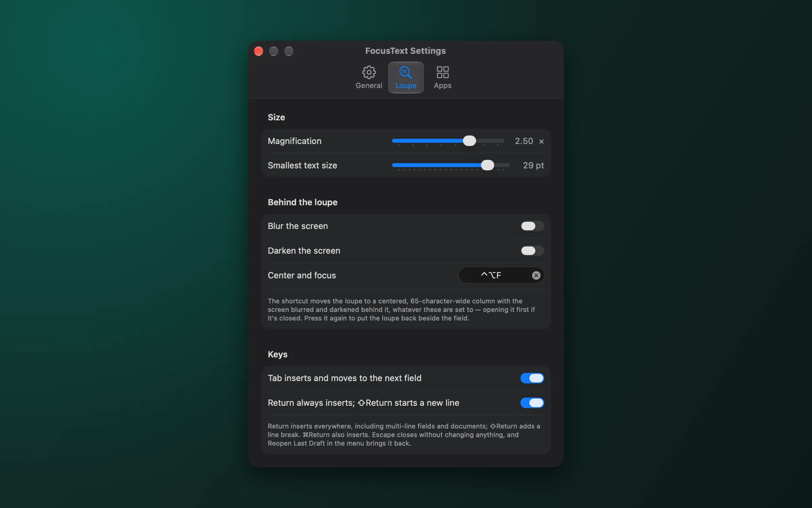Select the Loupe tab
Screen dimensions: 812x508
pos(406,78)
